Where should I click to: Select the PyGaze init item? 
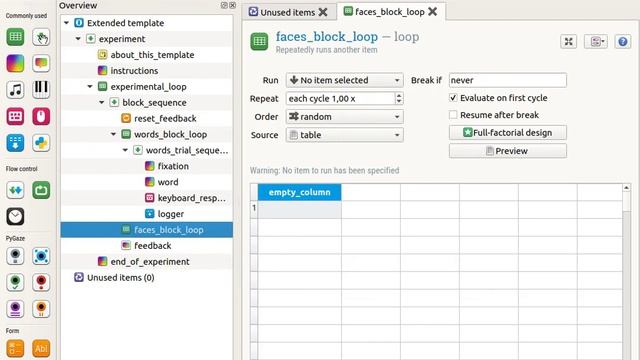[x=16, y=256]
